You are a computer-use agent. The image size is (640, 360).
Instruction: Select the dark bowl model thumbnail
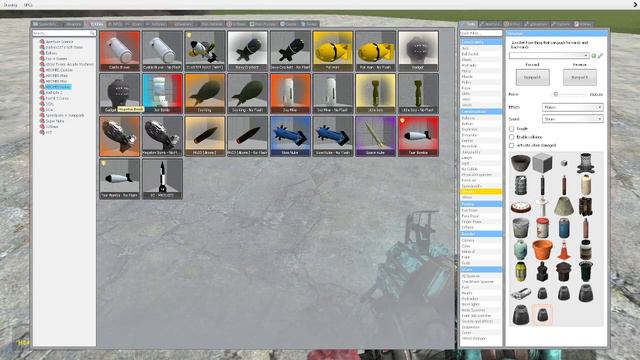(521, 163)
